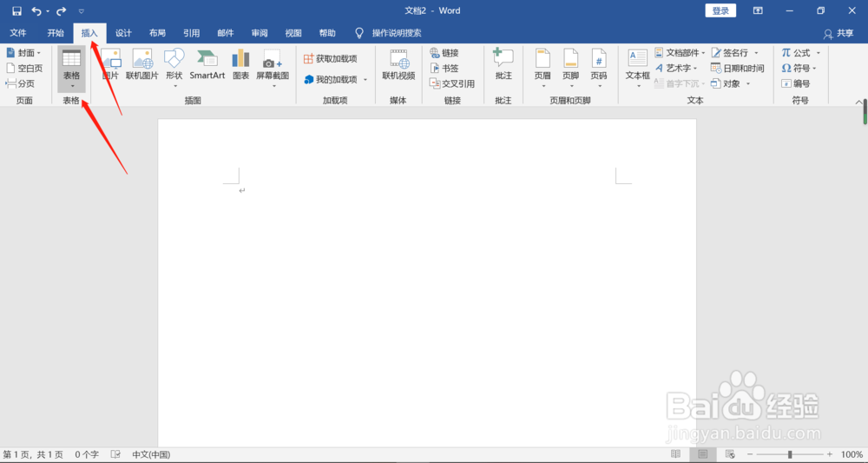Open the Shapes (形状) gallery
This screenshot has width=868, height=463.
[174, 68]
